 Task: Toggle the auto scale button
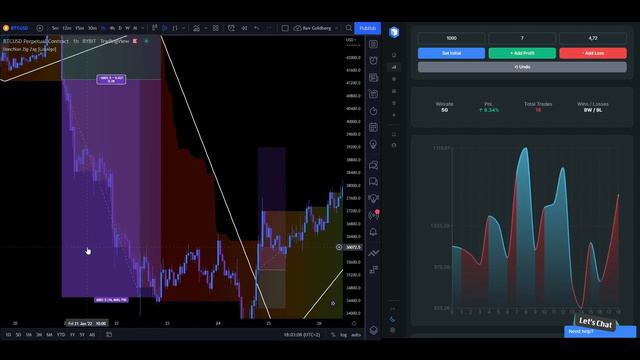click(x=356, y=335)
